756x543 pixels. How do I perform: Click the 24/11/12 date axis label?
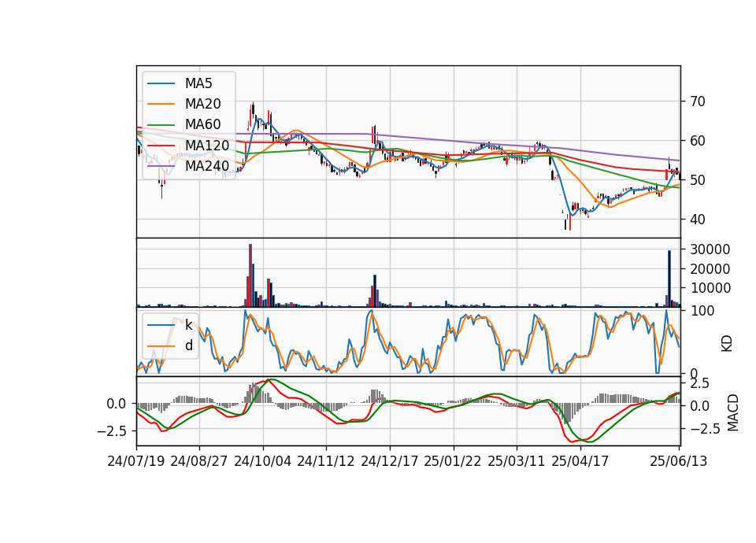[x=326, y=461]
